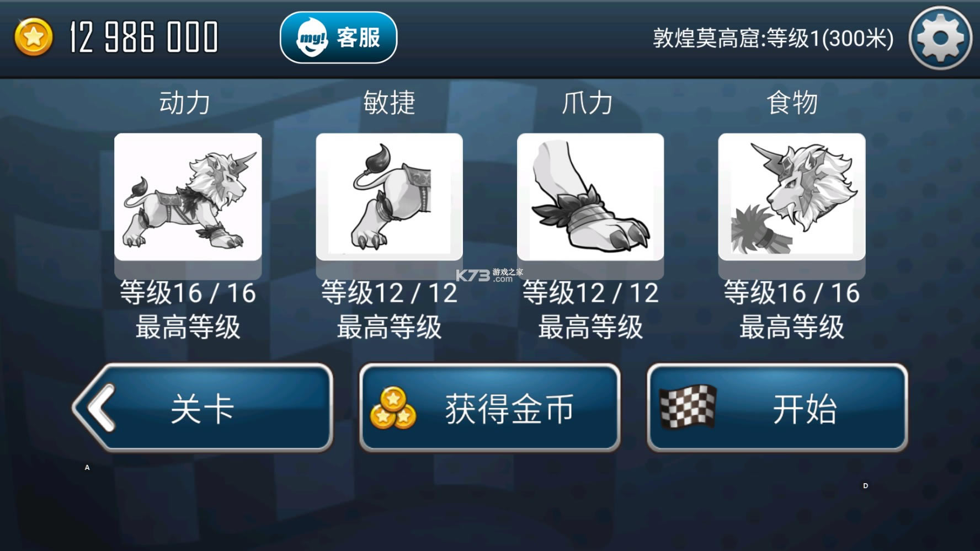This screenshot has height=551, width=980.
Task: Click the 敏捷 heading label
Action: click(x=389, y=103)
